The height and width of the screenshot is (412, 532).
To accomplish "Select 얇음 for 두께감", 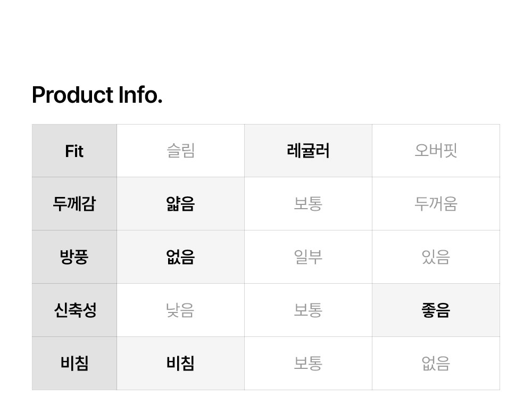I will click(x=180, y=204).
